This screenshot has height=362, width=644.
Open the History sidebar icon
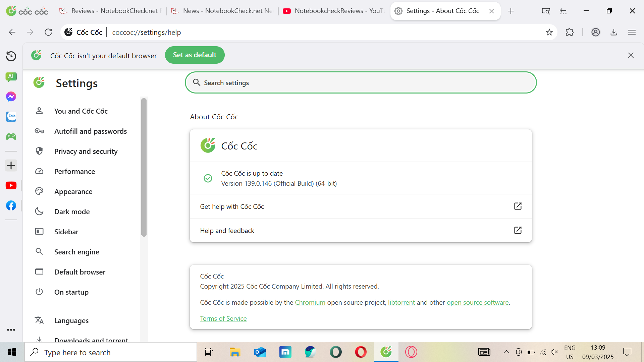[11, 56]
